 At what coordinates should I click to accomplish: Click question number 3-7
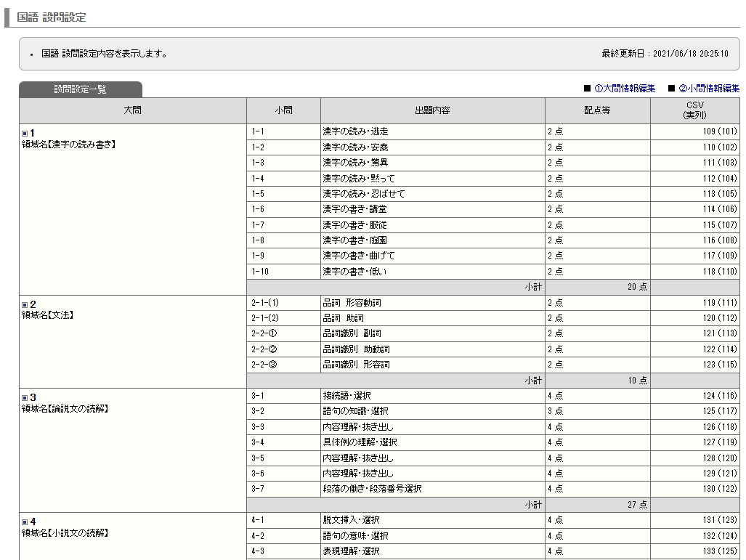click(258, 489)
